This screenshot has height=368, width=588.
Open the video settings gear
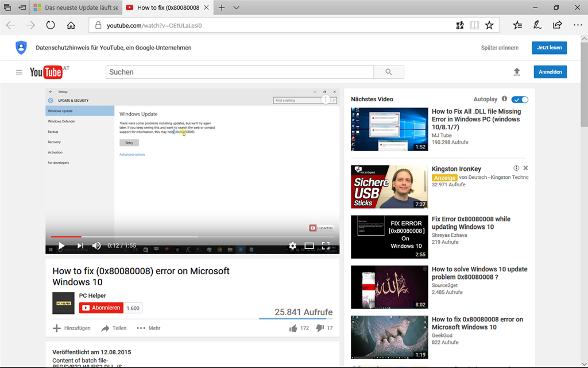tap(292, 246)
